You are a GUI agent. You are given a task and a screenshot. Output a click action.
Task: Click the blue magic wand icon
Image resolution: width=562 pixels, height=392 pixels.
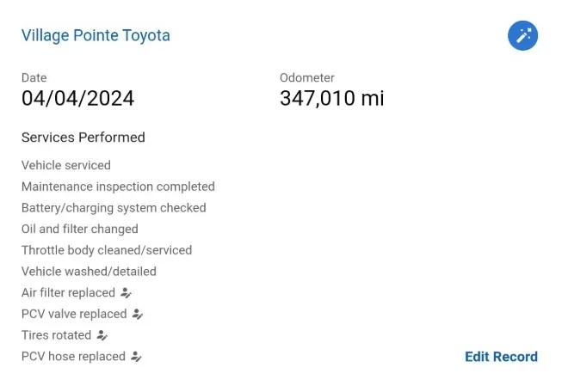(522, 35)
